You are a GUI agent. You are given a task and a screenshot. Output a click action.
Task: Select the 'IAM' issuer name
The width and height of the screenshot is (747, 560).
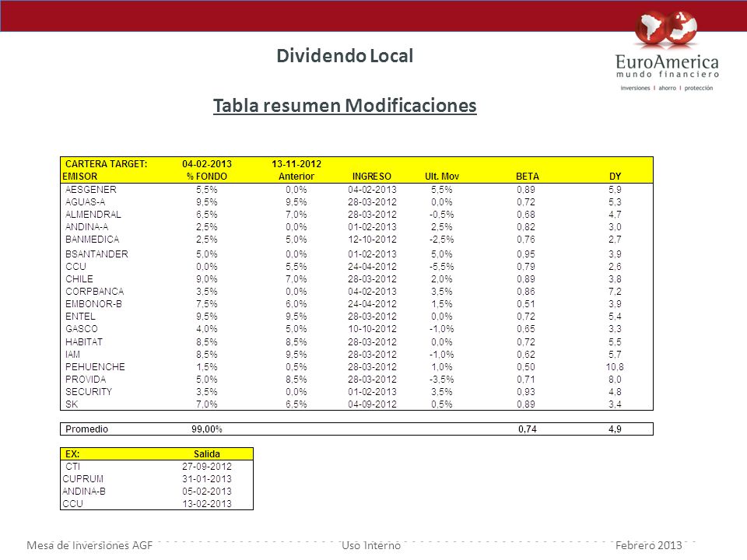coord(73,355)
